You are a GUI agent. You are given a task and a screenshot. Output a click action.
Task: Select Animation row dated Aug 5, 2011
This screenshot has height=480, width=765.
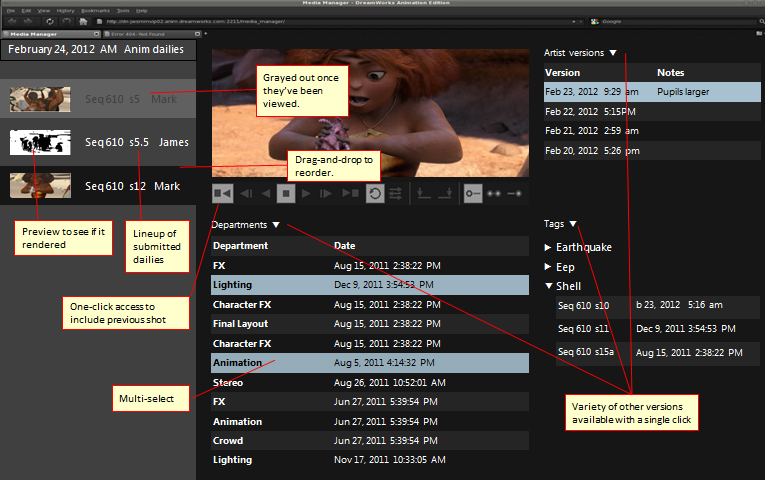[370, 363]
